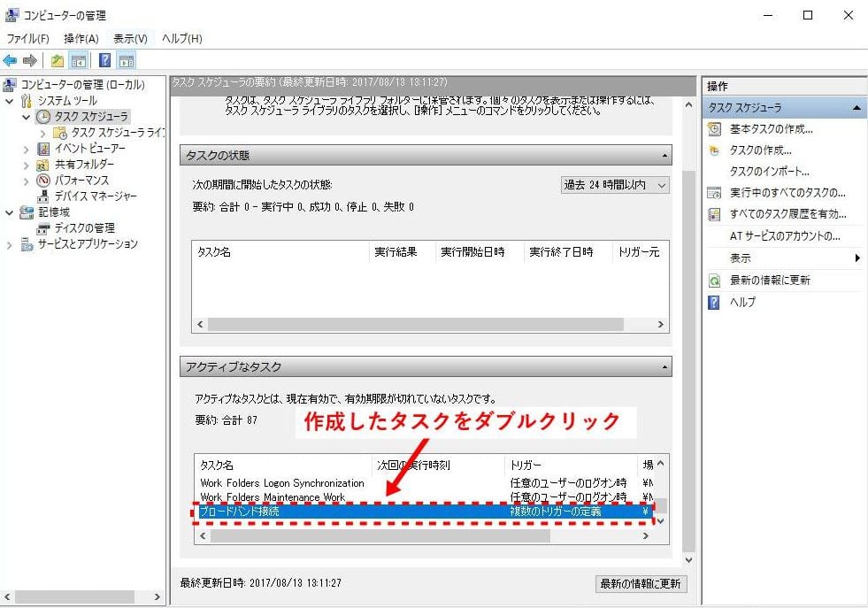Collapse the アクティブなタスク section
The height and width of the screenshot is (608, 868).
[x=664, y=367]
